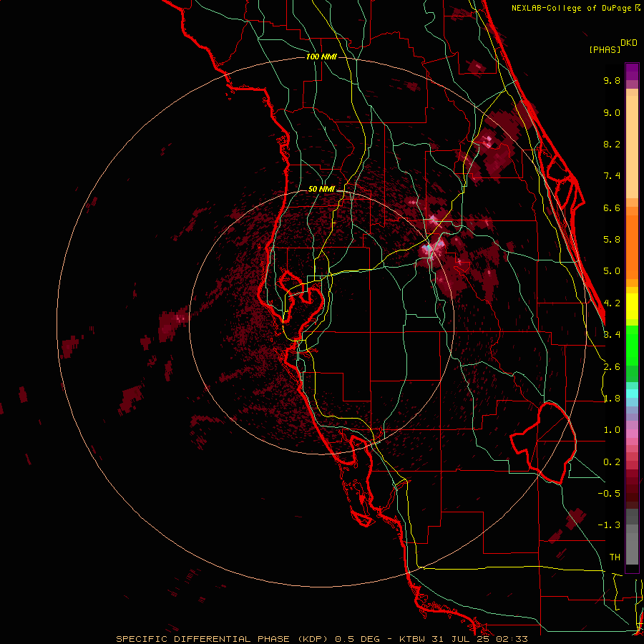This screenshot has height=644, width=644.
Task: Select the 50 NMI range ring label
Action: coord(321,189)
